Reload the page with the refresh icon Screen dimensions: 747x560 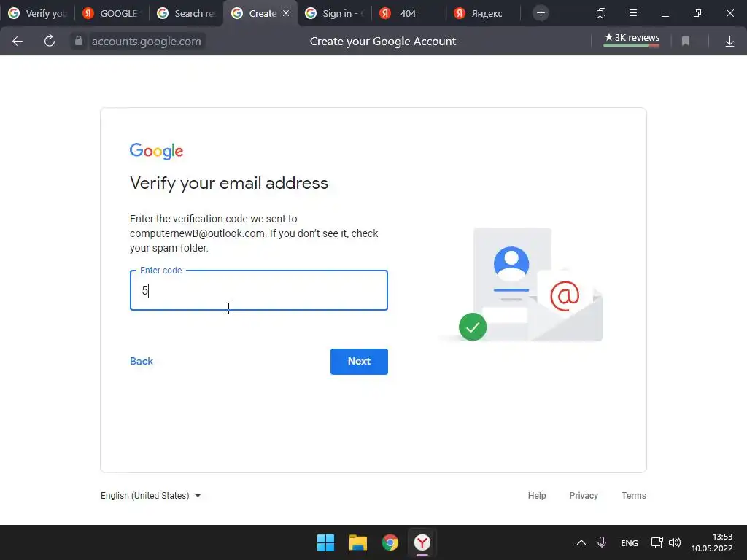click(50, 41)
